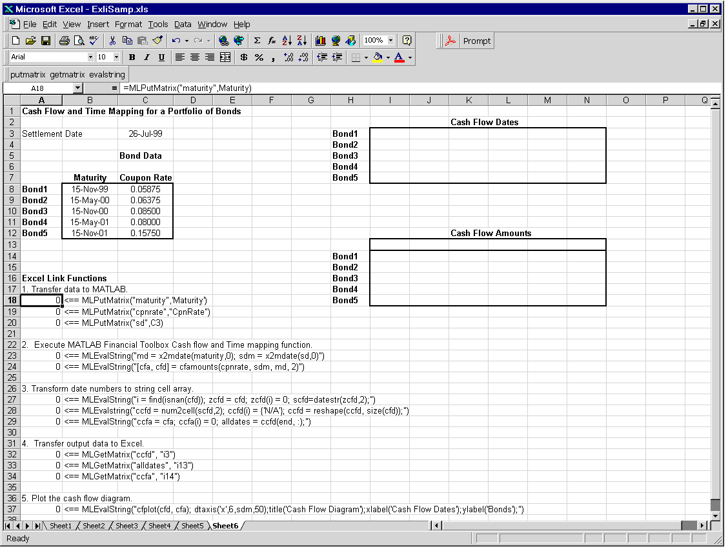Click the AutoSum sigma icon

(x=257, y=41)
